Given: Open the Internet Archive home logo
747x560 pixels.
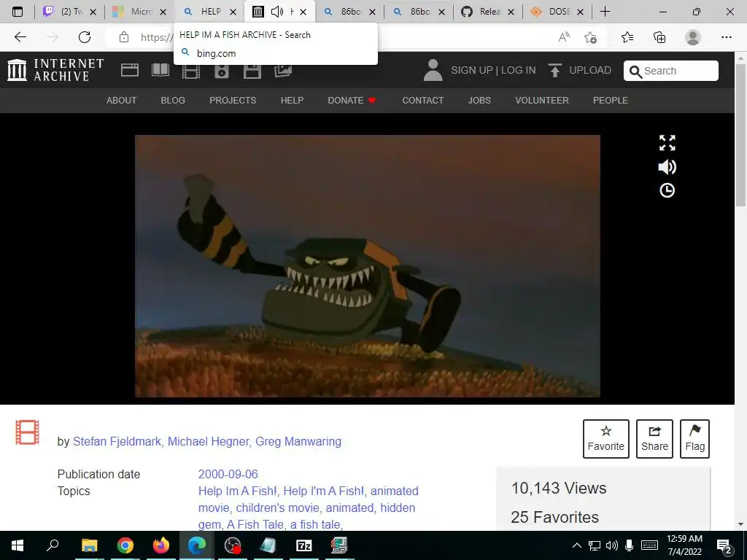Looking at the screenshot, I should click(55, 70).
